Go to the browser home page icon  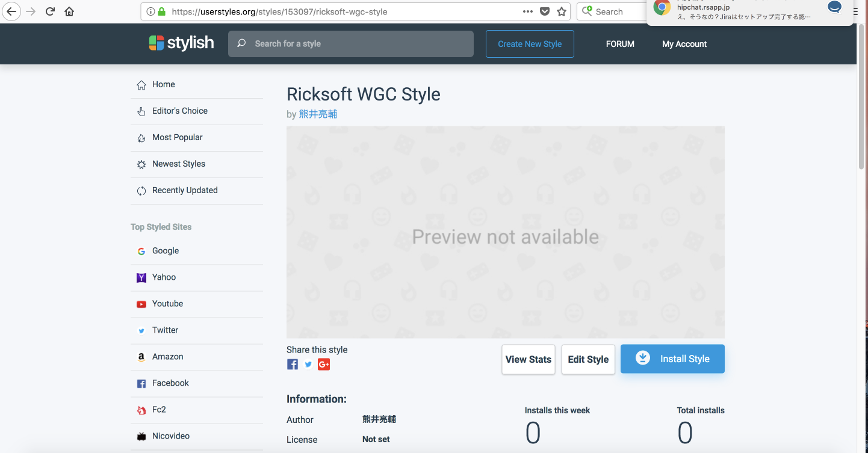click(x=69, y=11)
